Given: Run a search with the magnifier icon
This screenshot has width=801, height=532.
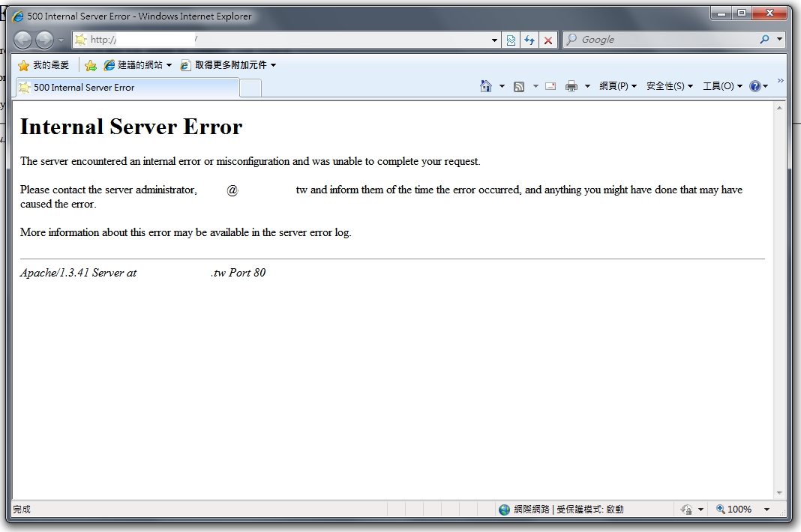Looking at the screenshot, I should pyautogui.click(x=764, y=39).
